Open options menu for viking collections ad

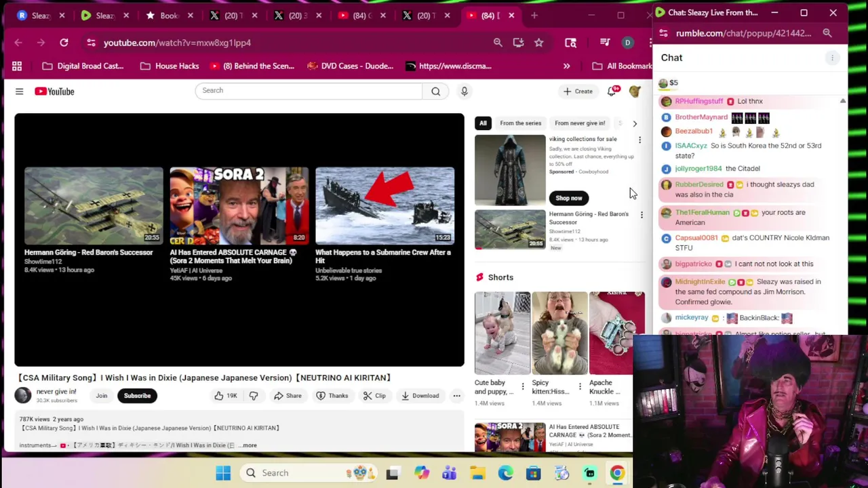click(639, 140)
